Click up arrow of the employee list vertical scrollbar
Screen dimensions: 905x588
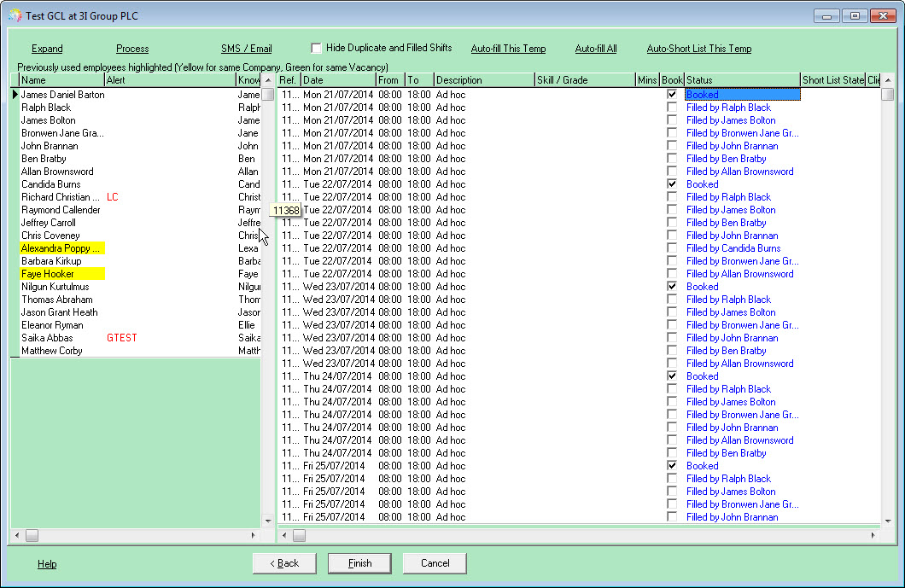coord(268,80)
